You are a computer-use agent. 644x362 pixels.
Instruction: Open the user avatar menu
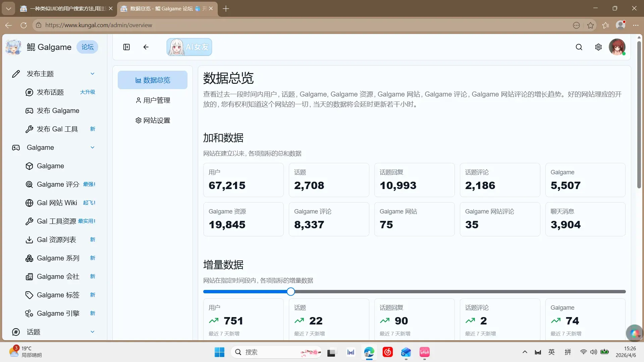click(617, 47)
